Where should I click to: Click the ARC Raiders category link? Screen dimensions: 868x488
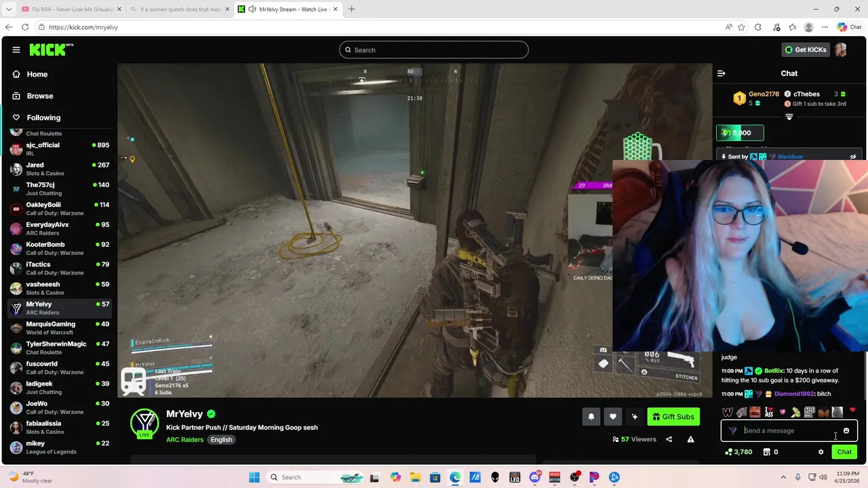click(x=184, y=439)
